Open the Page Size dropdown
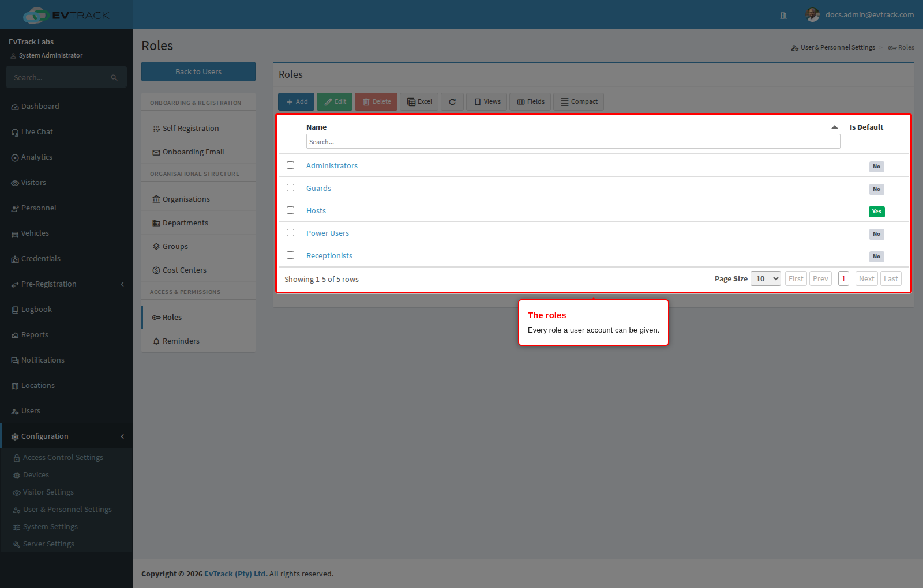Screen dimensions: 923x588 click(766, 279)
